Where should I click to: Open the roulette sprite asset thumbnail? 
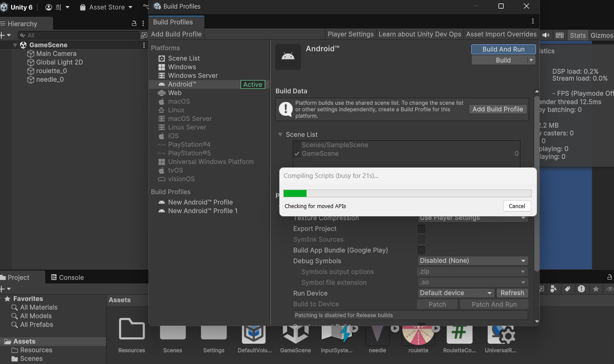(x=418, y=335)
